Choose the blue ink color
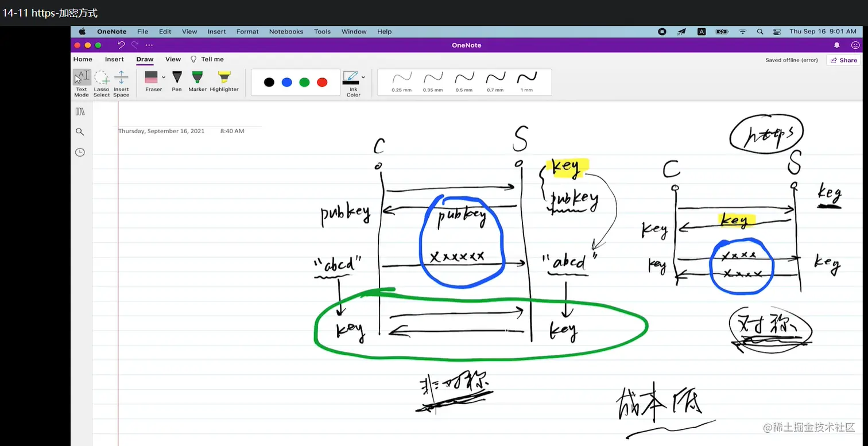Image resolution: width=868 pixels, height=446 pixels. tap(286, 82)
